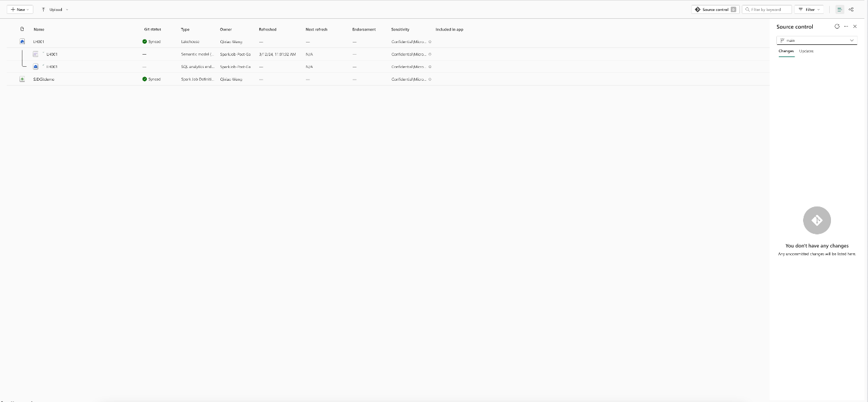This screenshot has width=868, height=402.
Task: Open the LH001 SQL analytics endpoint item
Action: click(52, 67)
